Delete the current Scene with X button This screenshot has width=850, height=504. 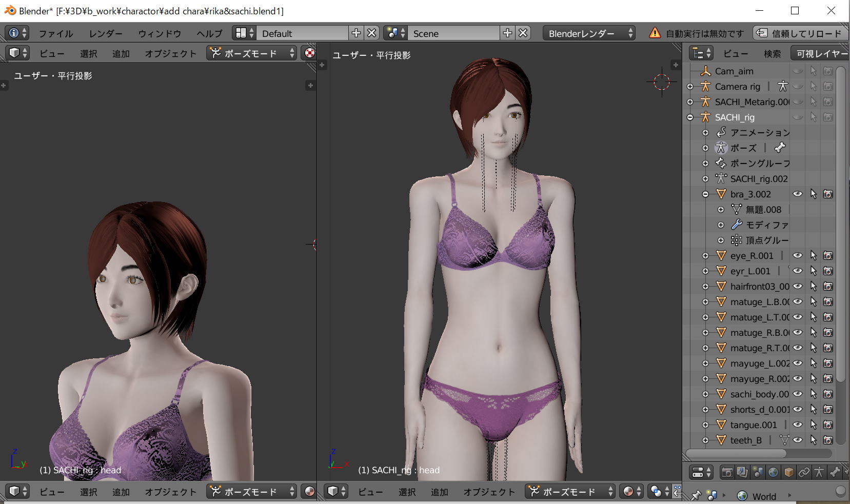point(523,33)
